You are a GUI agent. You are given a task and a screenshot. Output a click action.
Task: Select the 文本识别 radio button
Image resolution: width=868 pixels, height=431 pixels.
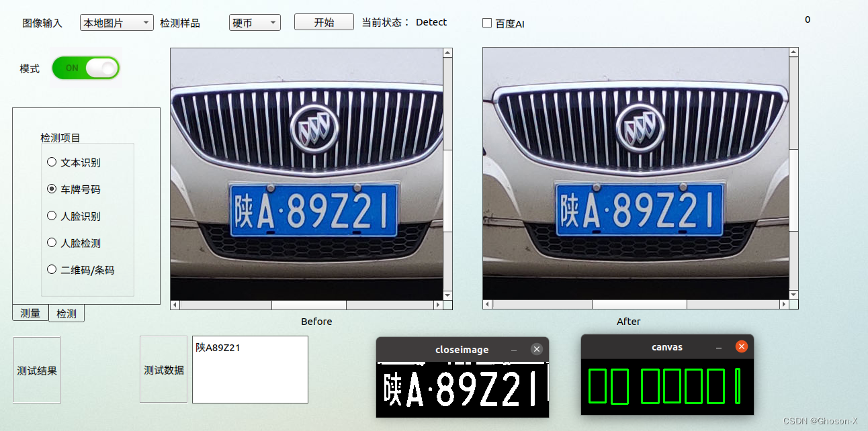point(52,162)
